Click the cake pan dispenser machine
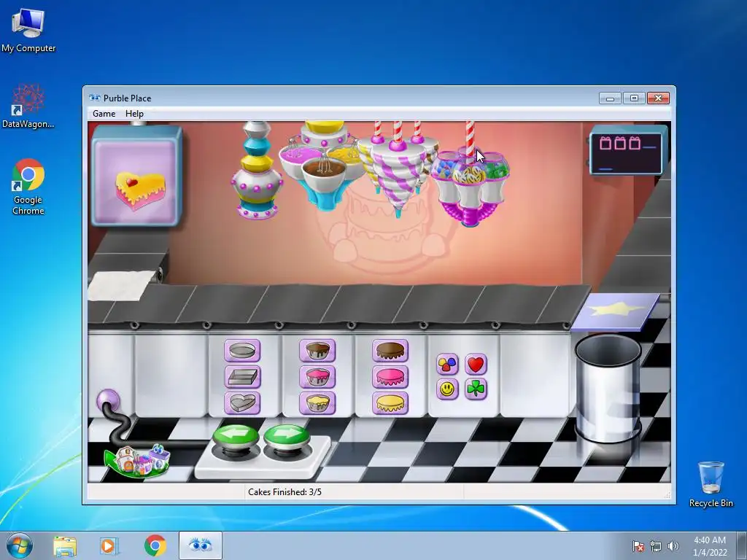This screenshot has width=747, height=560. [257, 170]
